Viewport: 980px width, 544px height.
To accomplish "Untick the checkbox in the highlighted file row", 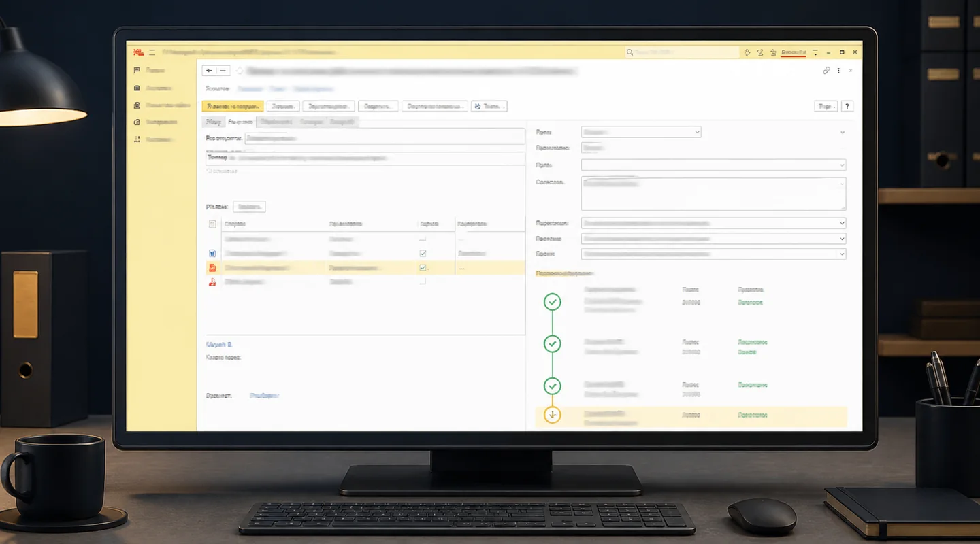I will pyautogui.click(x=423, y=268).
